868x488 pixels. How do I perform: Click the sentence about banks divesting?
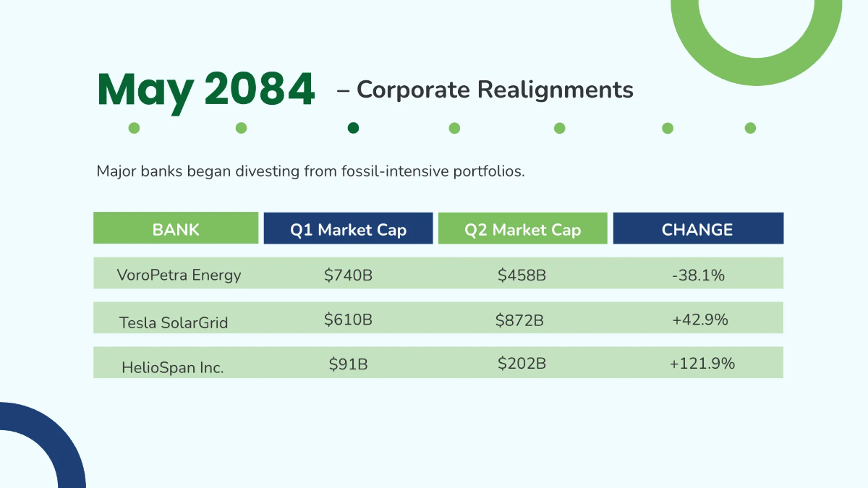click(310, 172)
